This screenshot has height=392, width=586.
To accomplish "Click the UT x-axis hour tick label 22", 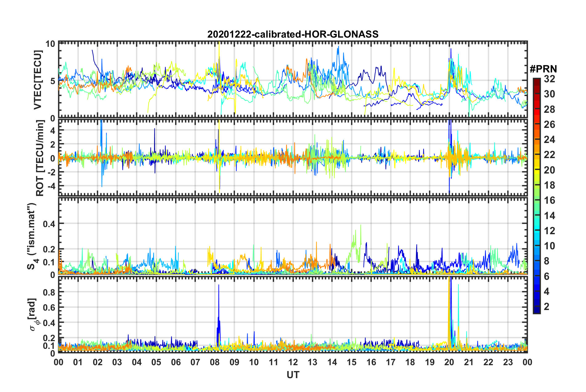I will click(488, 362).
